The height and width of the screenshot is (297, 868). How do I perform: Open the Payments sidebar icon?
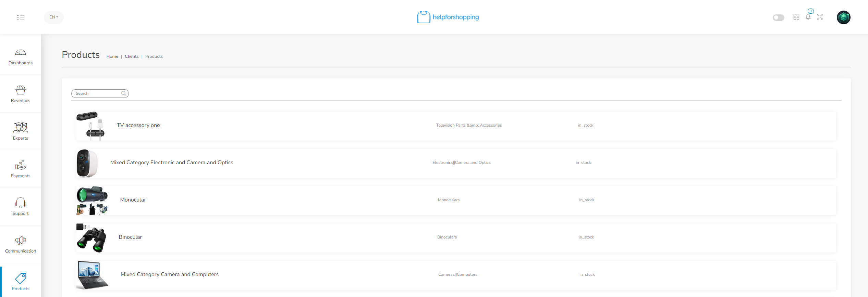pyautogui.click(x=21, y=166)
